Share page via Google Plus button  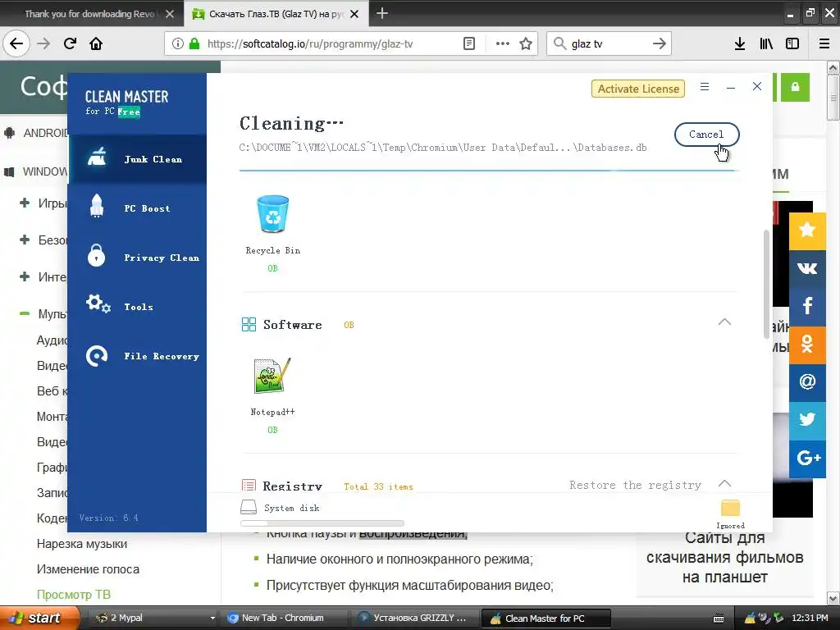807,458
